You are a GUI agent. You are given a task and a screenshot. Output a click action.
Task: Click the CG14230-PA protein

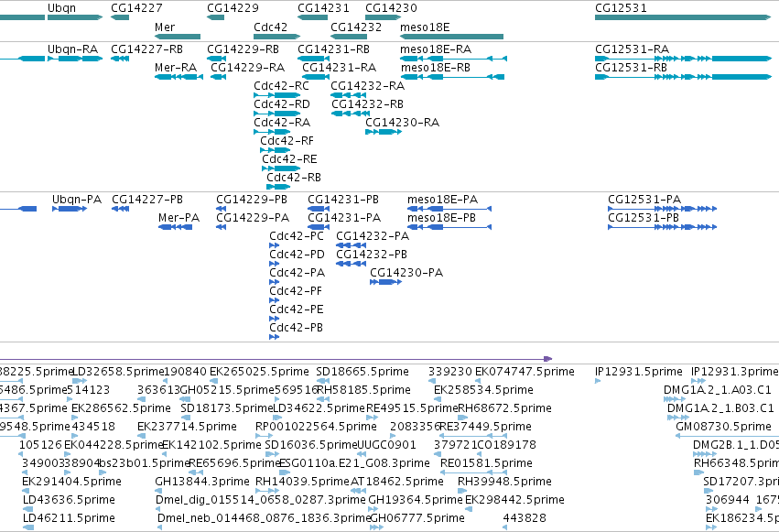386,282
